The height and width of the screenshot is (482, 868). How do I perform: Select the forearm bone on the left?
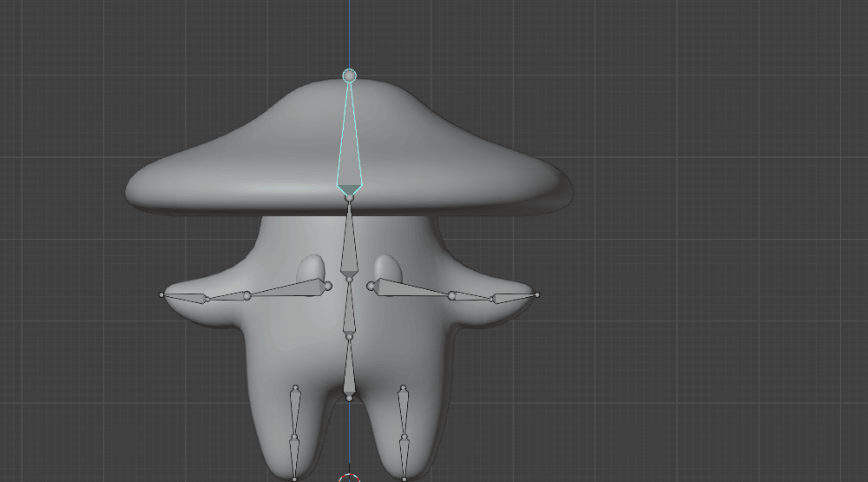226,297
